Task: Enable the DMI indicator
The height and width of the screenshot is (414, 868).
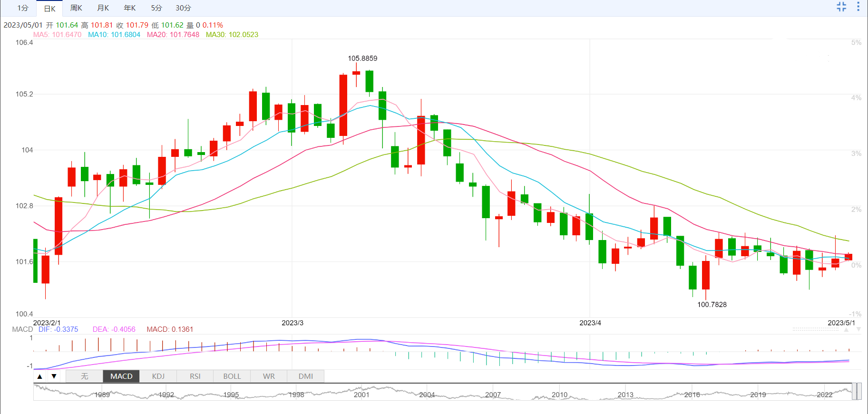Action: 306,376
